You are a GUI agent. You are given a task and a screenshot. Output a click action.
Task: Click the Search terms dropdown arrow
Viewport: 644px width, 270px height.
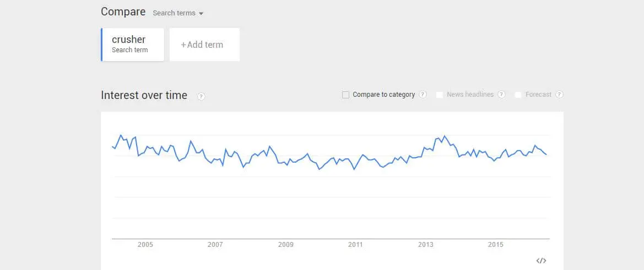pyautogui.click(x=201, y=14)
